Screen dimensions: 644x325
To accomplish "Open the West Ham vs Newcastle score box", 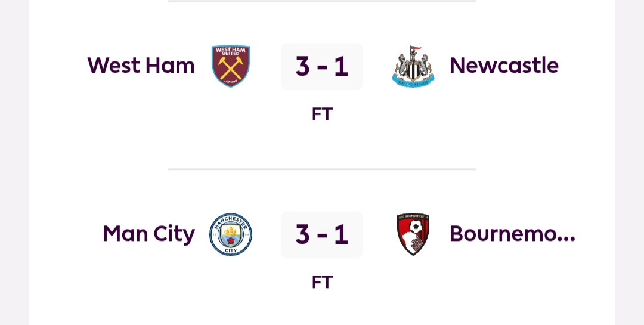I will (x=322, y=66).
